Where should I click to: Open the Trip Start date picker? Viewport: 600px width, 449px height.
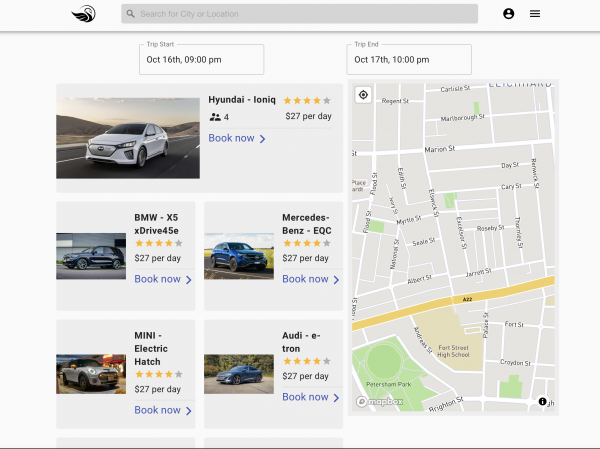click(x=201, y=59)
